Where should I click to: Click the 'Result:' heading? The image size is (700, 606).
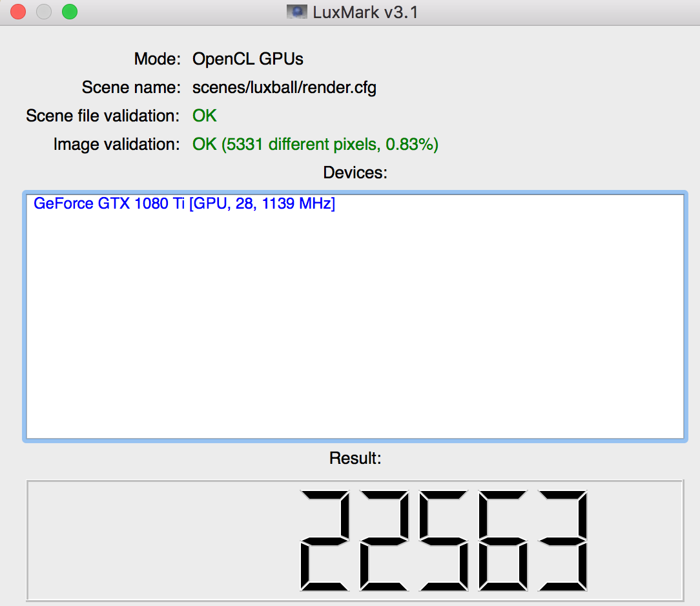pyautogui.click(x=355, y=458)
